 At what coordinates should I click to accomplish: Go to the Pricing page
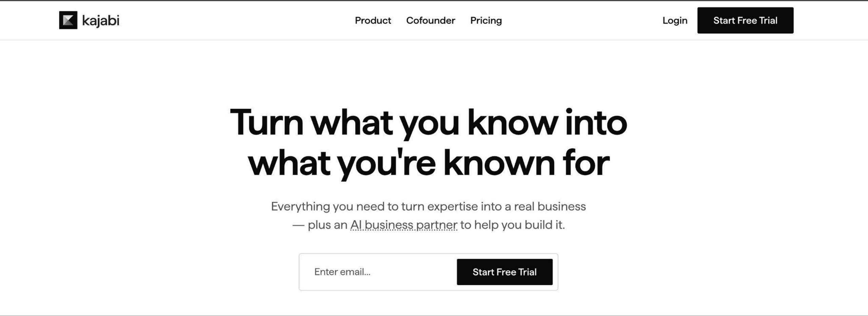[x=486, y=21]
